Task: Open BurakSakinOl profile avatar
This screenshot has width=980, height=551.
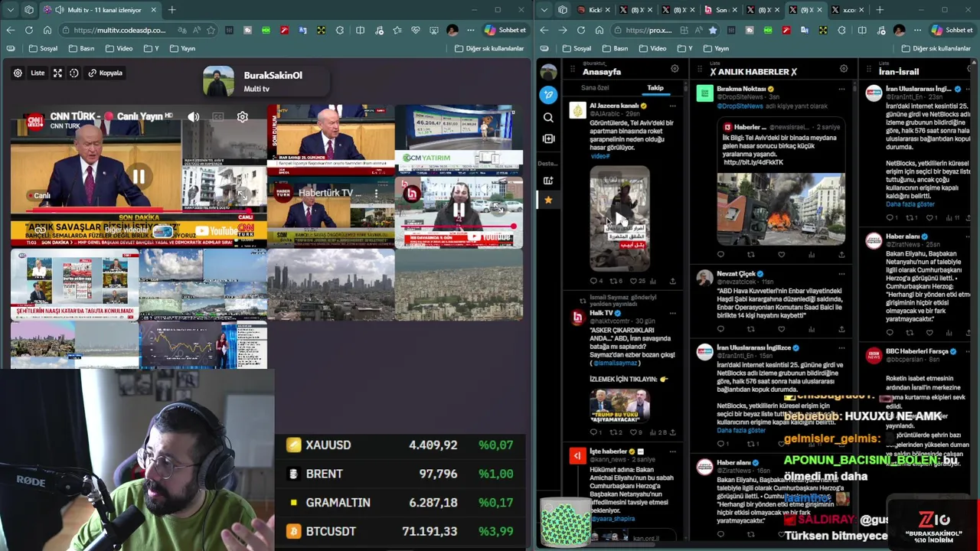Action: 218,81
